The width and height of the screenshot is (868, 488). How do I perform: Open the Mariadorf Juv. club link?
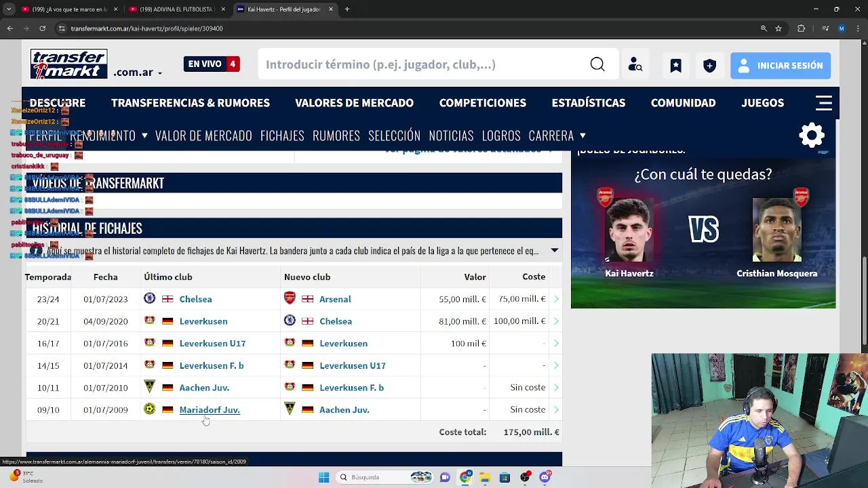coord(210,409)
